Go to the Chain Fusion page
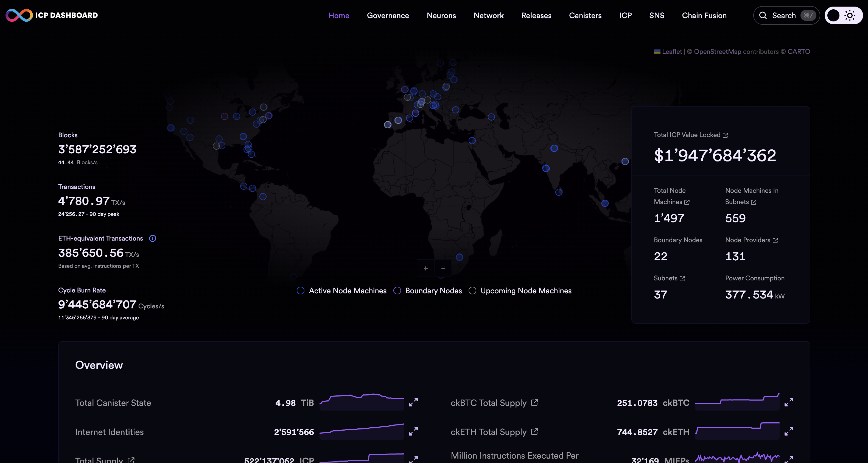868x463 pixels. (x=704, y=15)
